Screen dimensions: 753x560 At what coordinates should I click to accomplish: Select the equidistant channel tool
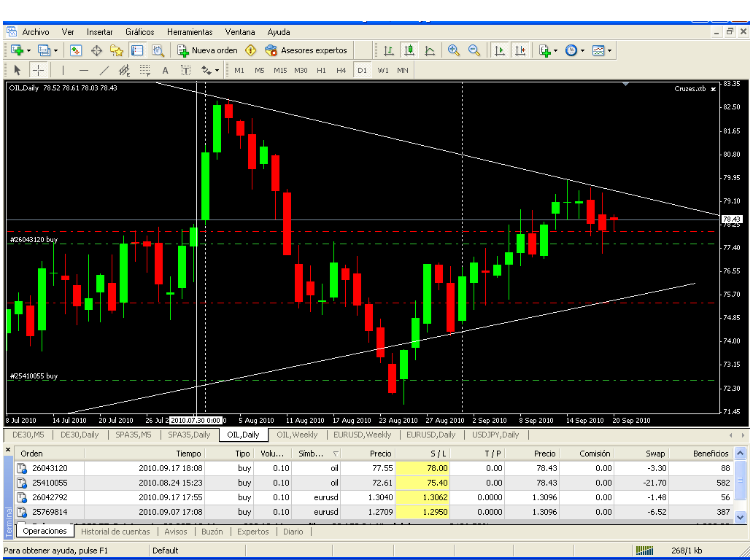click(x=124, y=71)
